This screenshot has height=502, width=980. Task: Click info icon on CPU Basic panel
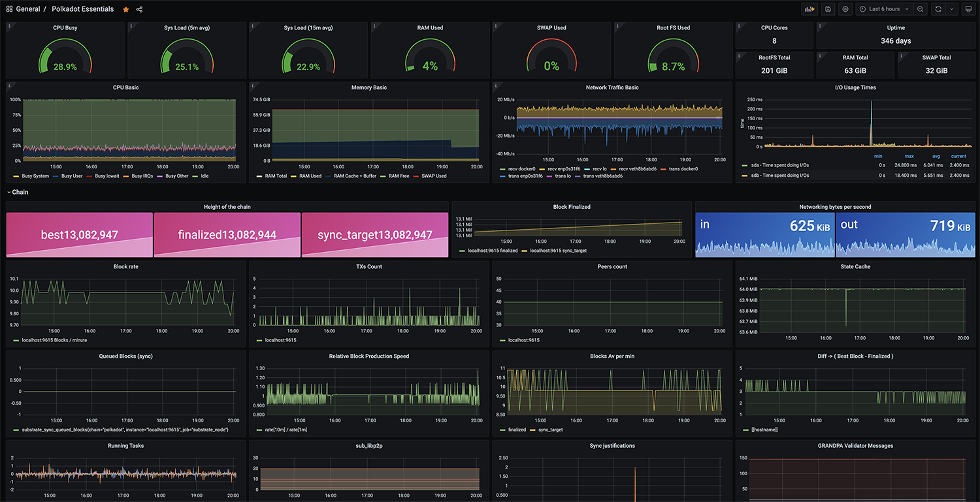[9, 85]
